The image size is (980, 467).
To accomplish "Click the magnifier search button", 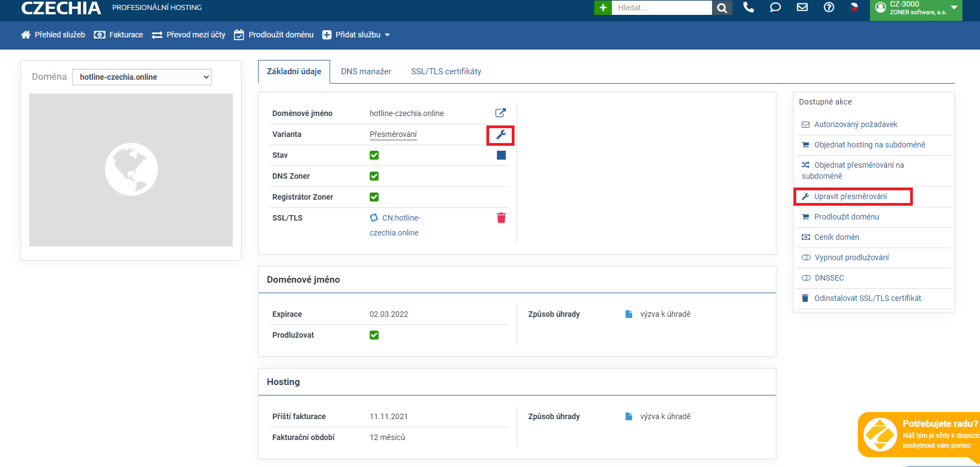I will pyautogui.click(x=722, y=8).
